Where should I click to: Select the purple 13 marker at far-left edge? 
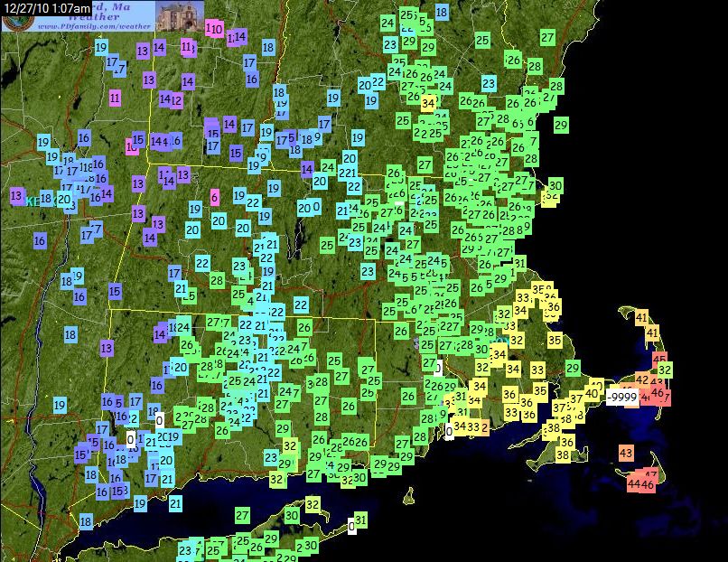(16, 195)
